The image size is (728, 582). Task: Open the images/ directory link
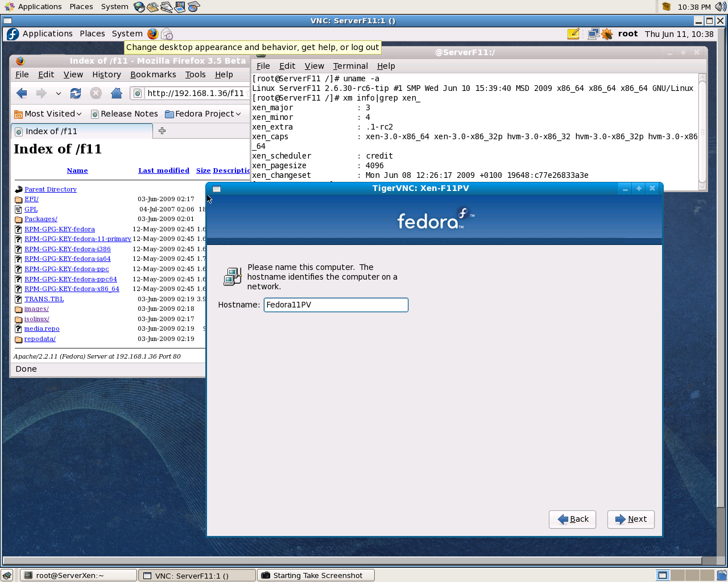click(x=36, y=309)
